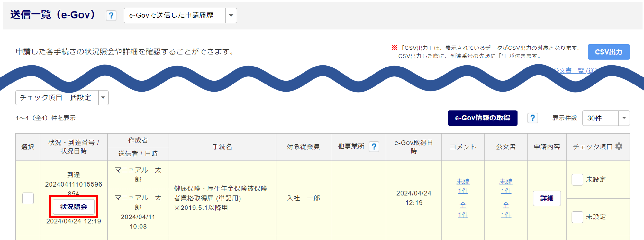Expand the チェック項目一括設定 dropdown
Image resolution: width=644 pixels, height=240 pixels.
click(103, 98)
